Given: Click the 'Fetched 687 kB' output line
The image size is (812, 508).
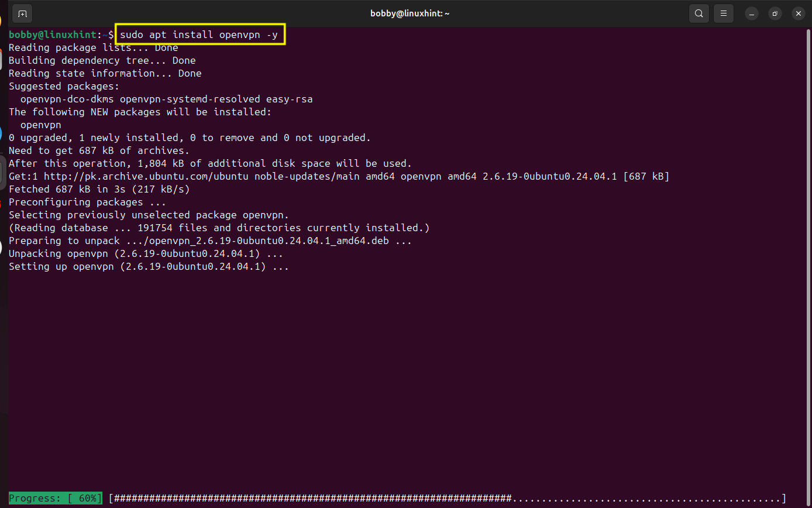Looking at the screenshot, I should (99, 189).
